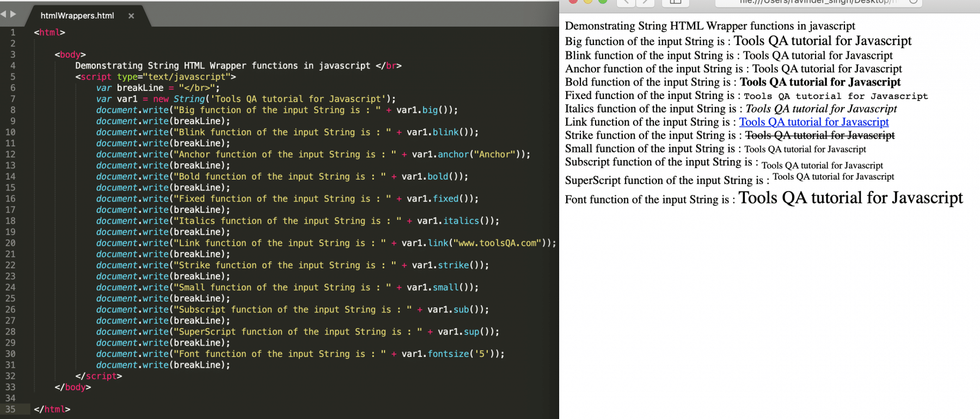Click 'Big function of the input String' output
Image resolution: width=980 pixels, height=419 pixels.
click(738, 41)
